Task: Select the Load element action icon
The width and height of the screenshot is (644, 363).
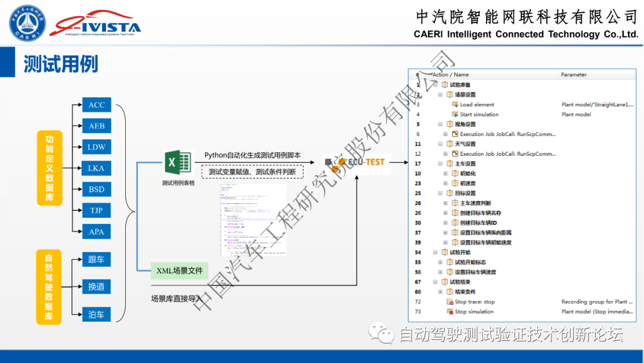Action: click(x=456, y=104)
